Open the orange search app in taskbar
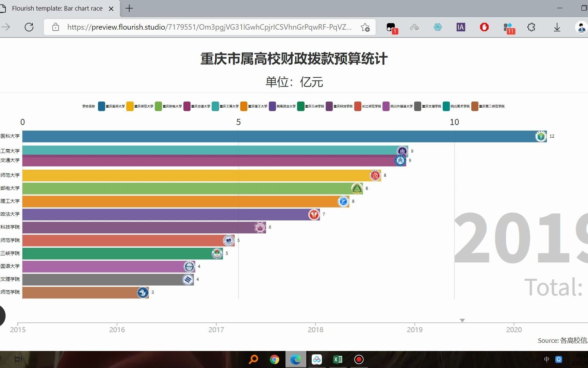The height and width of the screenshot is (368, 588). point(253,359)
